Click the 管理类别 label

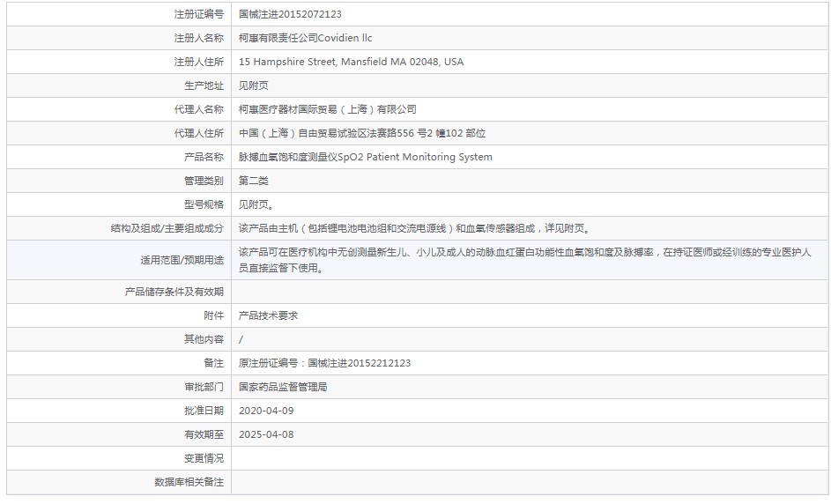(204, 181)
